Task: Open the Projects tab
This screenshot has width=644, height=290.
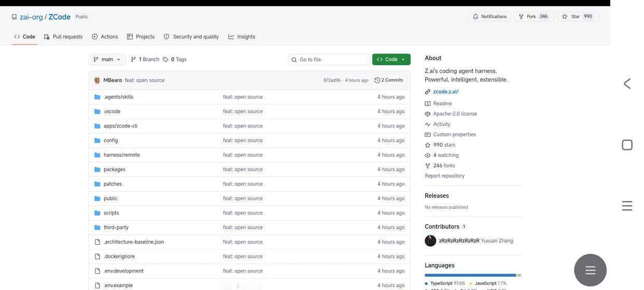Action: pos(141,37)
